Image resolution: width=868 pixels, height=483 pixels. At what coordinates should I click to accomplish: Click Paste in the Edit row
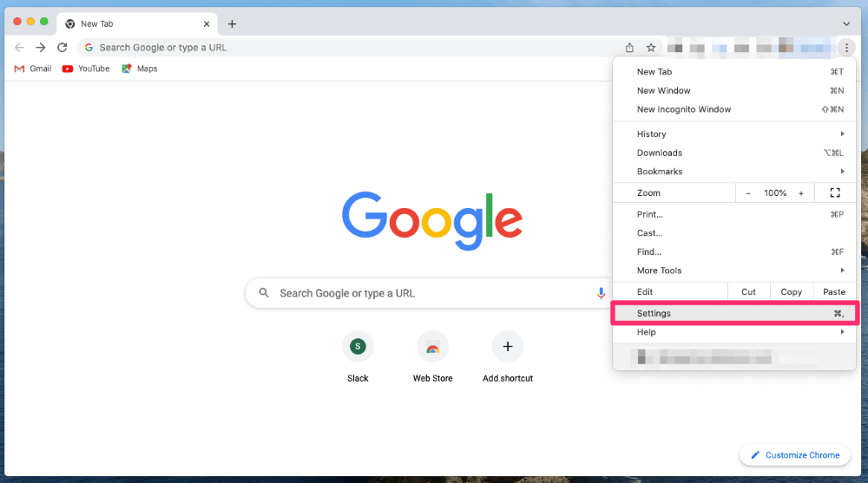833,291
